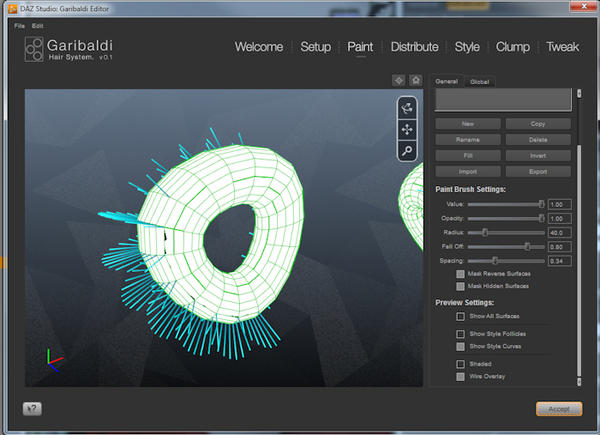Select the zoom magnifier tool
Viewport: 600px width, 435px height.
coord(407,151)
